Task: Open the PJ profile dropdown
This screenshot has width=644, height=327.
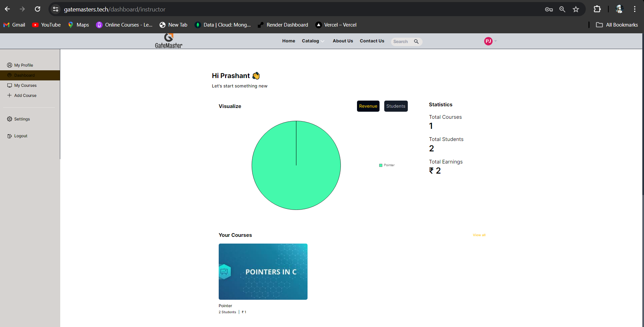Action: pyautogui.click(x=489, y=41)
